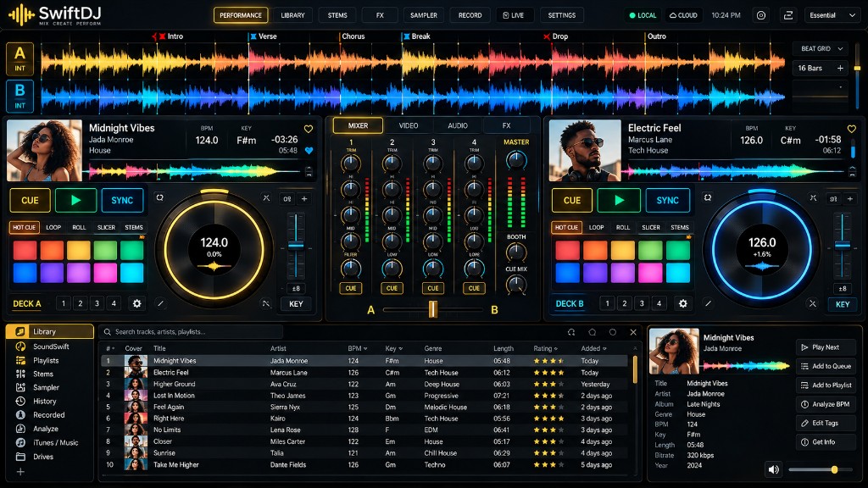Screen dimensions: 868x488
Task: Open Deck B pitch range ±8
Action: 843,288
